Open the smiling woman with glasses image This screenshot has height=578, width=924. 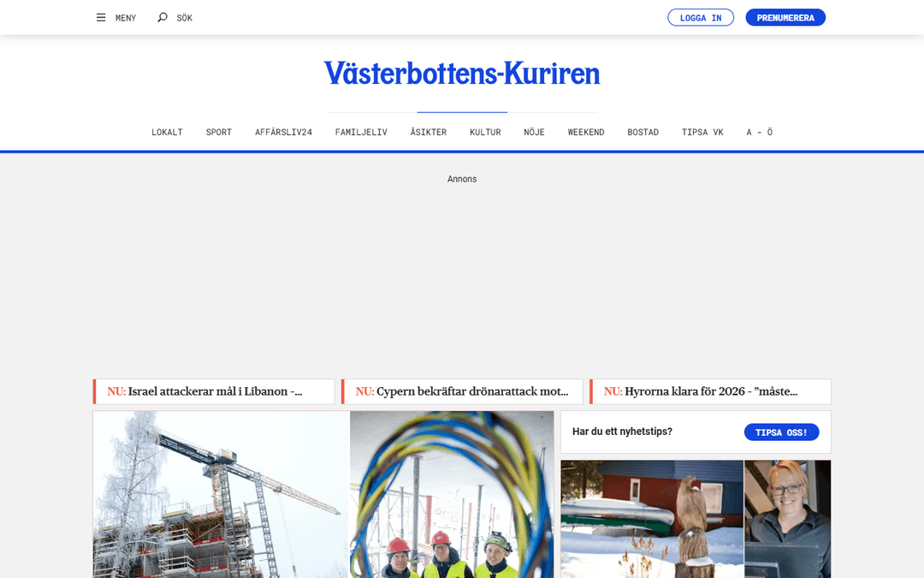click(788, 519)
